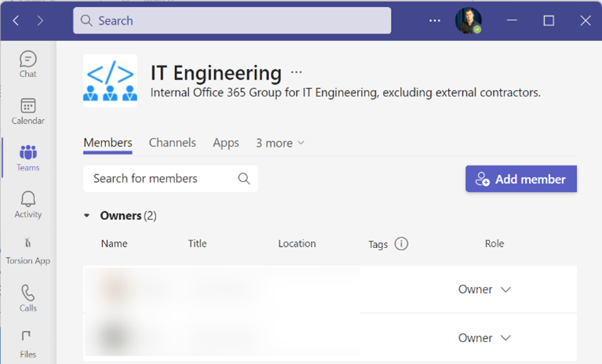Image resolution: width=602 pixels, height=364 pixels.
Task: Select Teams in the sidebar
Action: coord(28,158)
